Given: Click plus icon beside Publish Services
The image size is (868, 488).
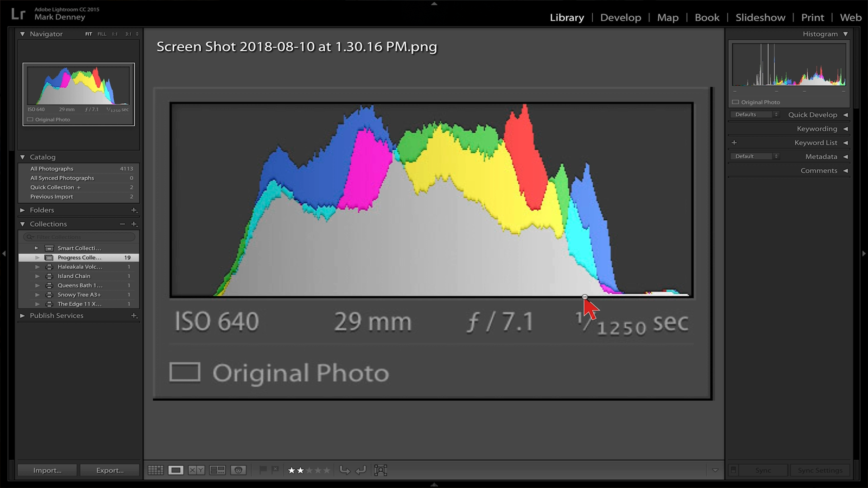Looking at the screenshot, I should click(x=134, y=316).
